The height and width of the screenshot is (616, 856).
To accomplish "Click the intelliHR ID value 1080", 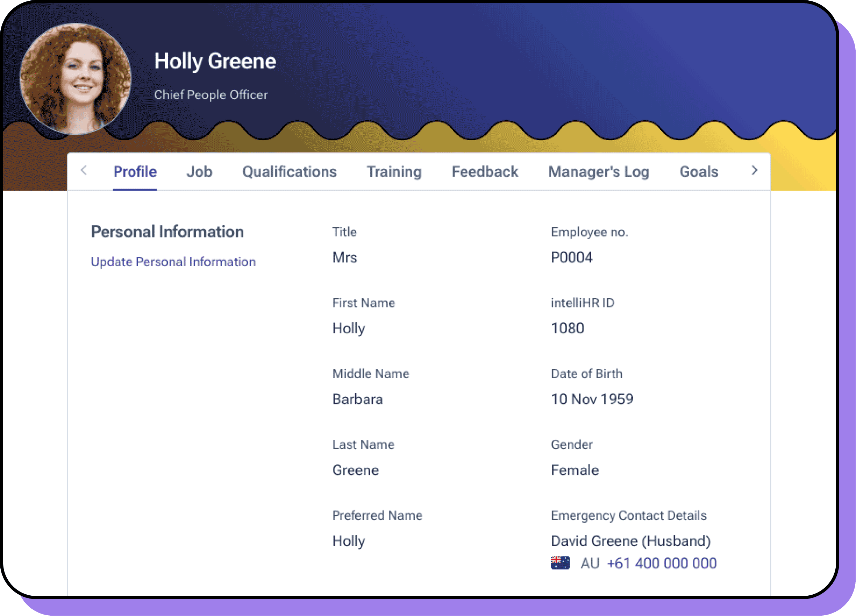I will coord(567,328).
